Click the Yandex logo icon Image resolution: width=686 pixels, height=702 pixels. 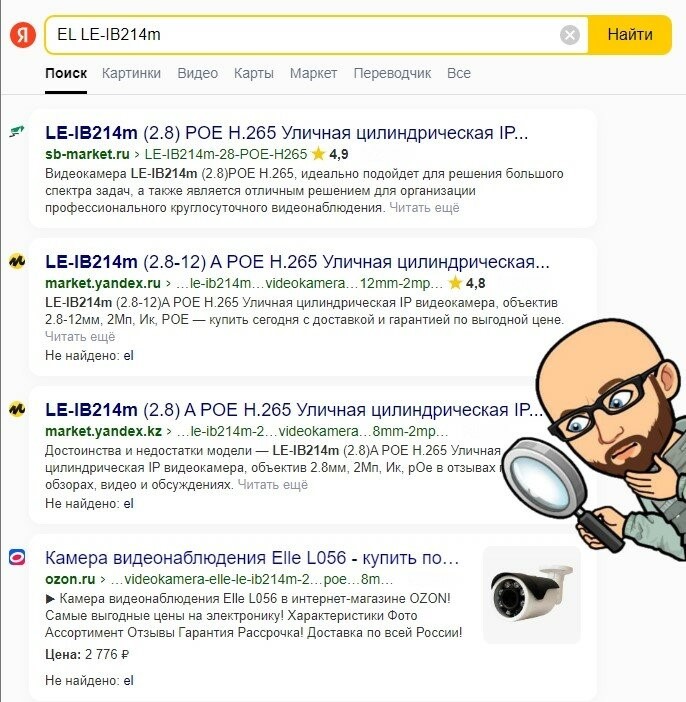(x=23, y=34)
